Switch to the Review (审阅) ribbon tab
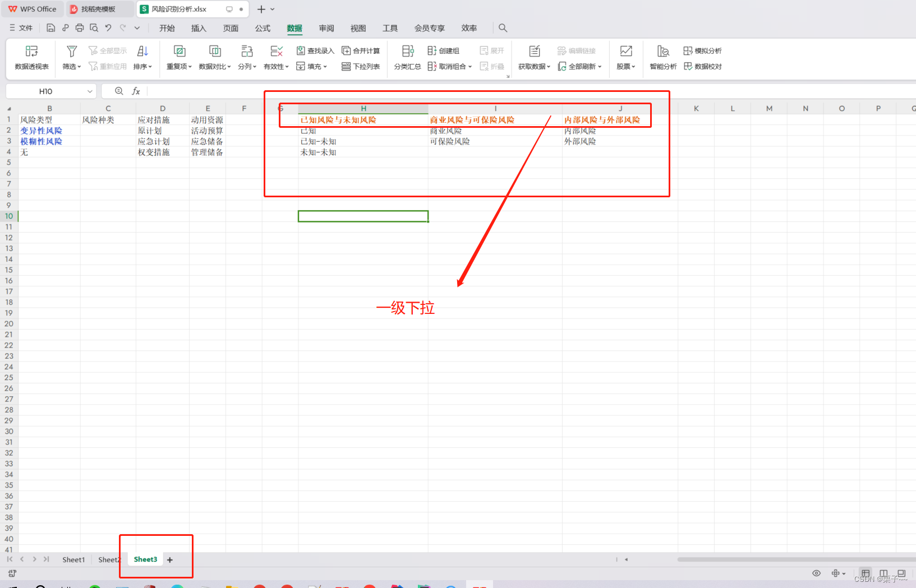 click(326, 28)
